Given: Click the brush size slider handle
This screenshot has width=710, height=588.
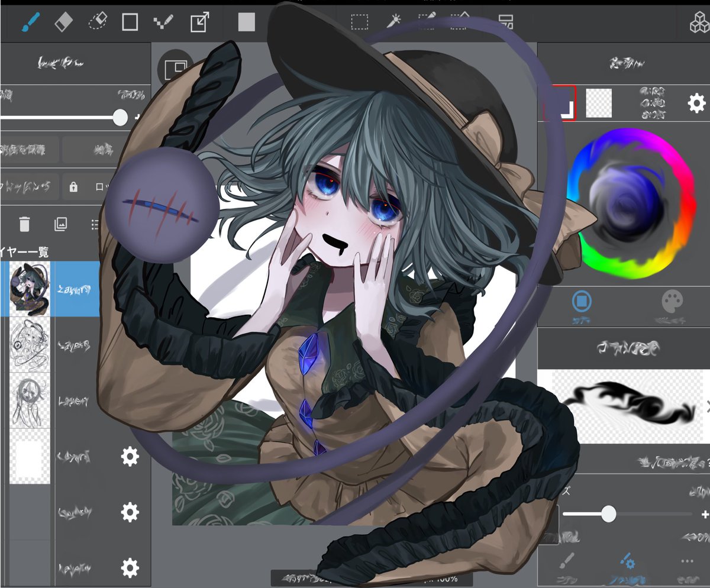Looking at the screenshot, I should [x=608, y=513].
